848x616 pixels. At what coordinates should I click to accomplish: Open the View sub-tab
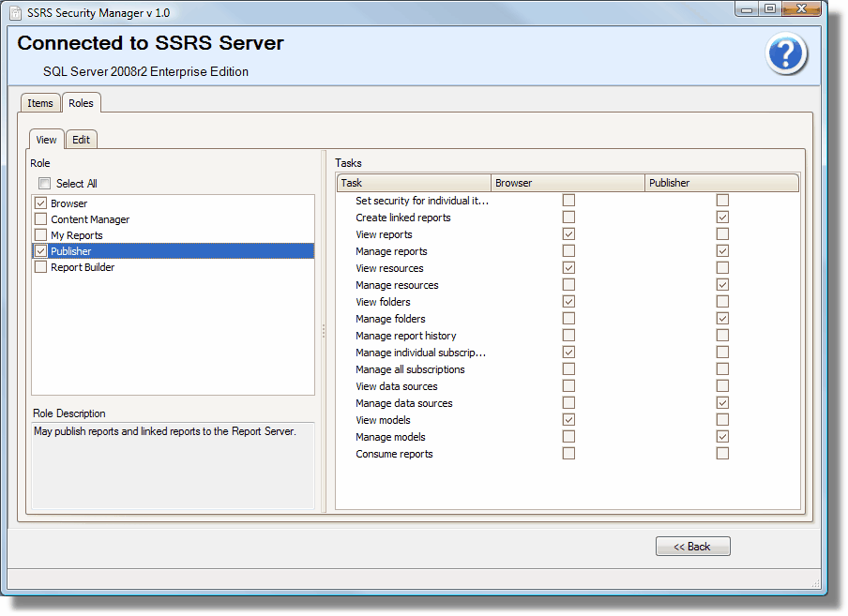pyautogui.click(x=47, y=140)
